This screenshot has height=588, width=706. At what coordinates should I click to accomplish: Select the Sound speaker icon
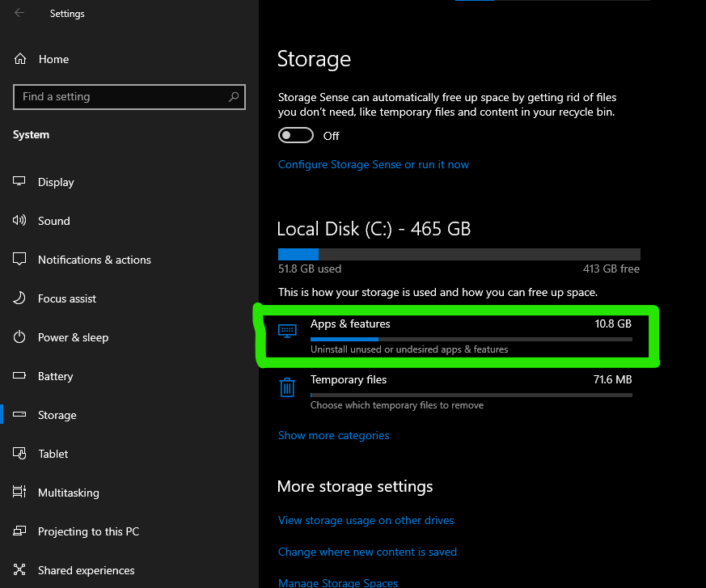(x=19, y=220)
